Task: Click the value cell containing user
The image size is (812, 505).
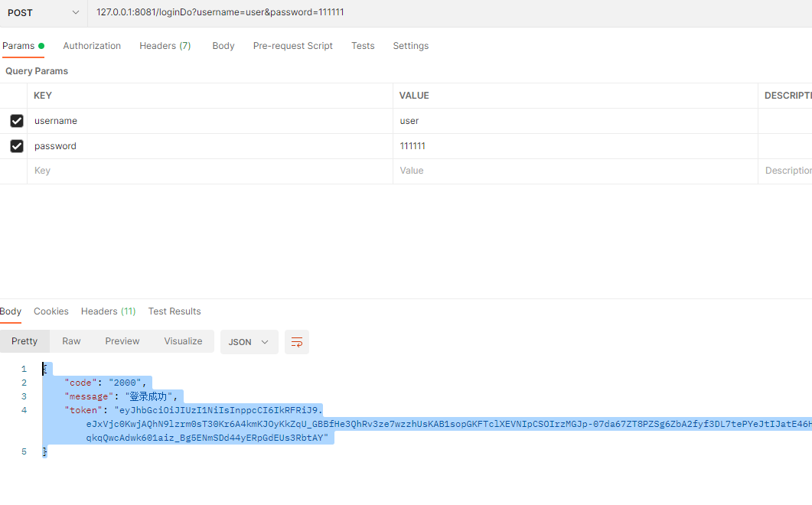Action: click(x=576, y=121)
